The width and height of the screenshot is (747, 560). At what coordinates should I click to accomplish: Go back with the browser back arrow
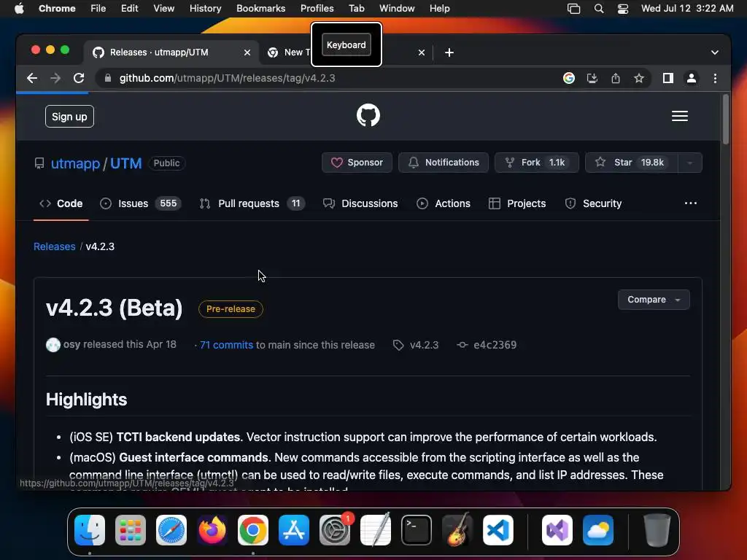(32, 78)
